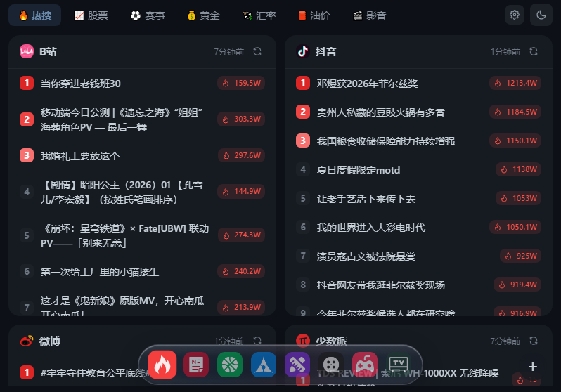The image size is (561, 392).
Task: Switch to the 黄金 tab
Action: pos(203,15)
